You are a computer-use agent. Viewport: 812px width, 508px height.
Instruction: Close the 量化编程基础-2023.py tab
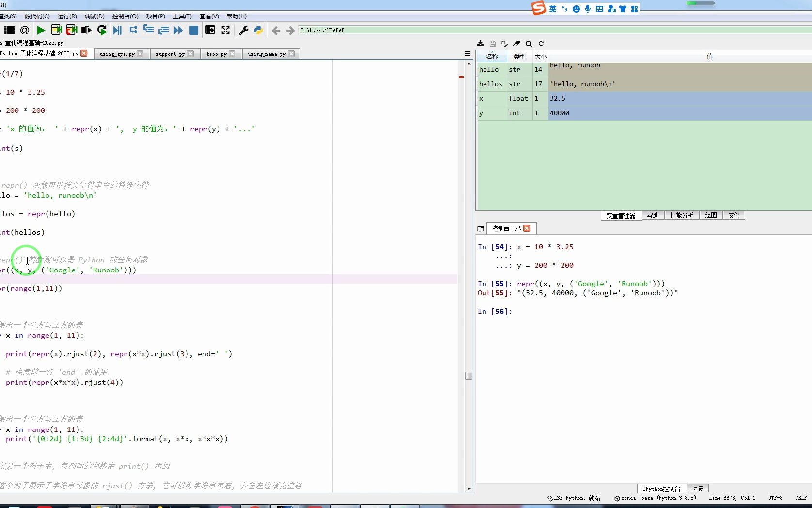(84, 53)
